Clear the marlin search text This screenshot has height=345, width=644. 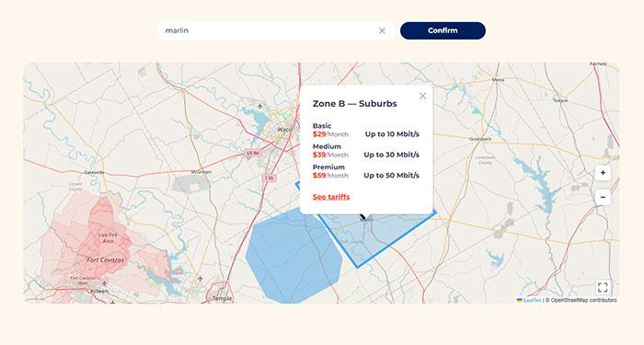pos(382,30)
